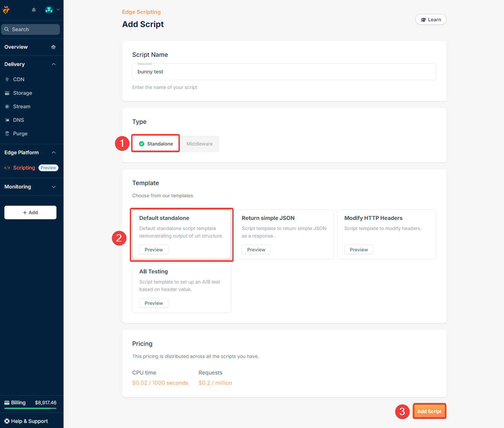Open the notifications bell
The height and width of the screenshot is (428, 504).
(34, 10)
